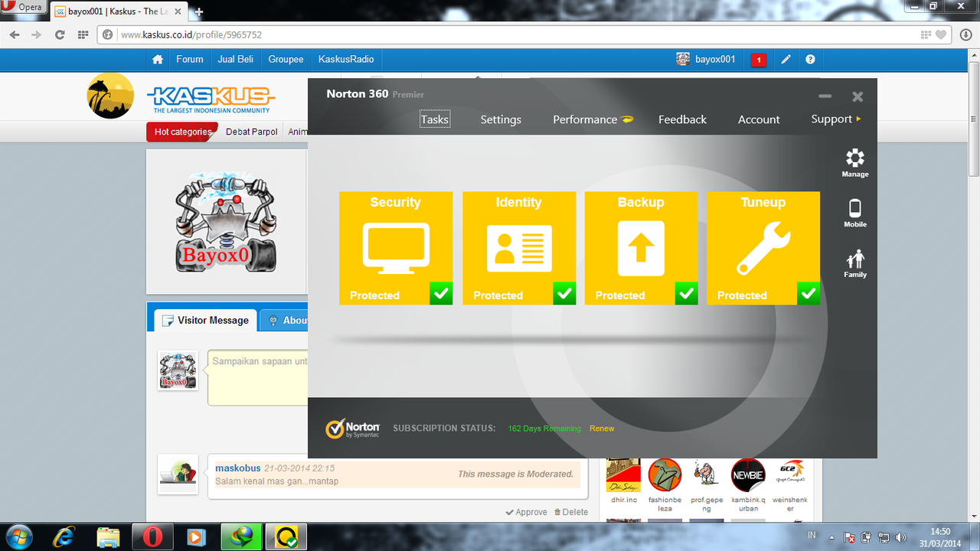Open a new Opera tab with plus
This screenshot has height=551, width=980.
point(199,11)
